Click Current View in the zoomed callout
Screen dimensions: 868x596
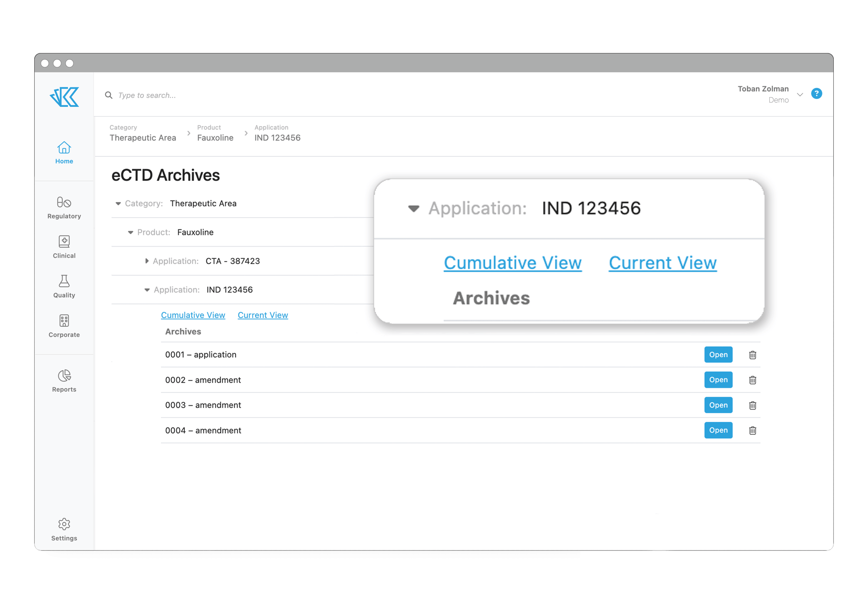click(x=662, y=263)
